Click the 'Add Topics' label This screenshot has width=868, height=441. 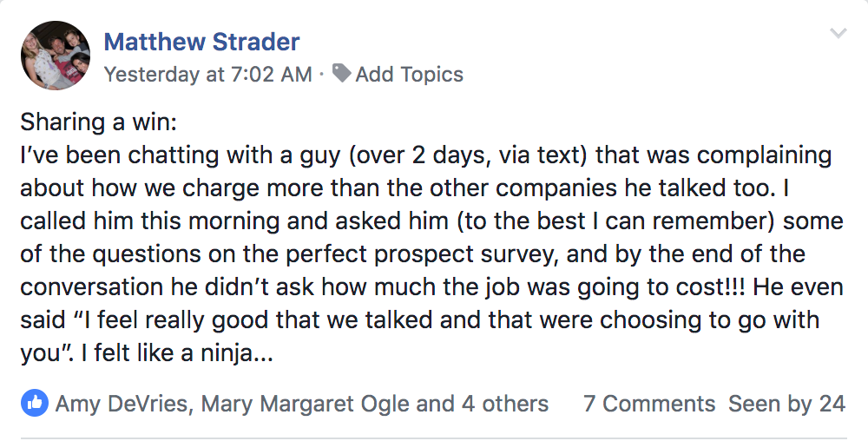tap(409, 75)
